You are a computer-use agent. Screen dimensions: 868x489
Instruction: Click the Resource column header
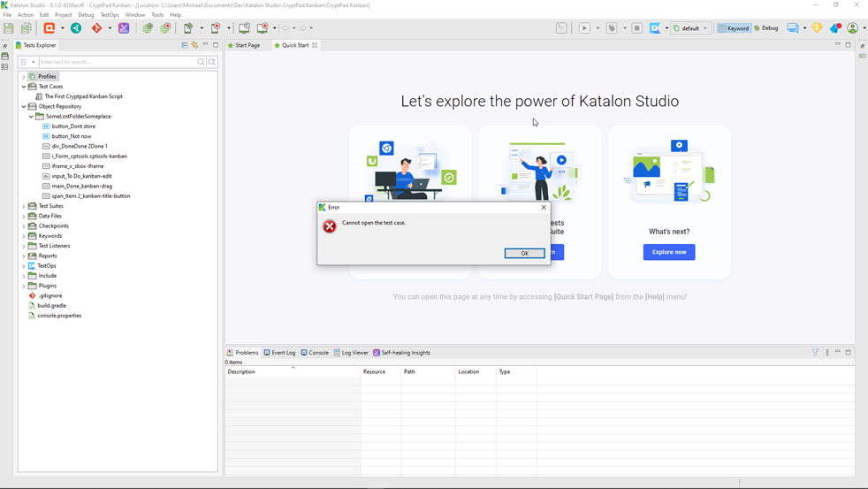(x=381, y=371)
